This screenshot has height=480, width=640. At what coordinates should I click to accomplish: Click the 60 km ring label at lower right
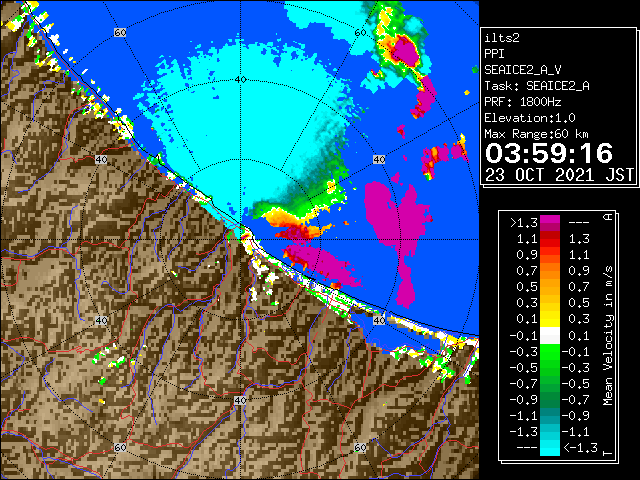click(360, 447)
